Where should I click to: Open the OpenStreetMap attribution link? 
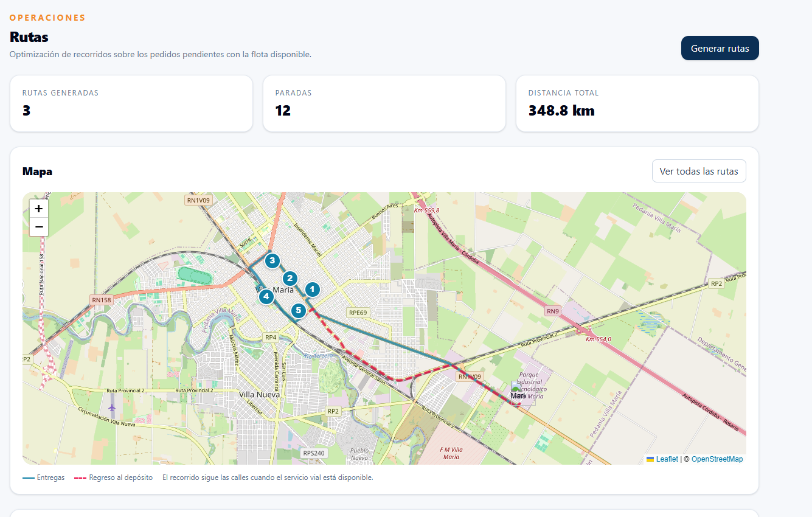[x=717, y=459]
